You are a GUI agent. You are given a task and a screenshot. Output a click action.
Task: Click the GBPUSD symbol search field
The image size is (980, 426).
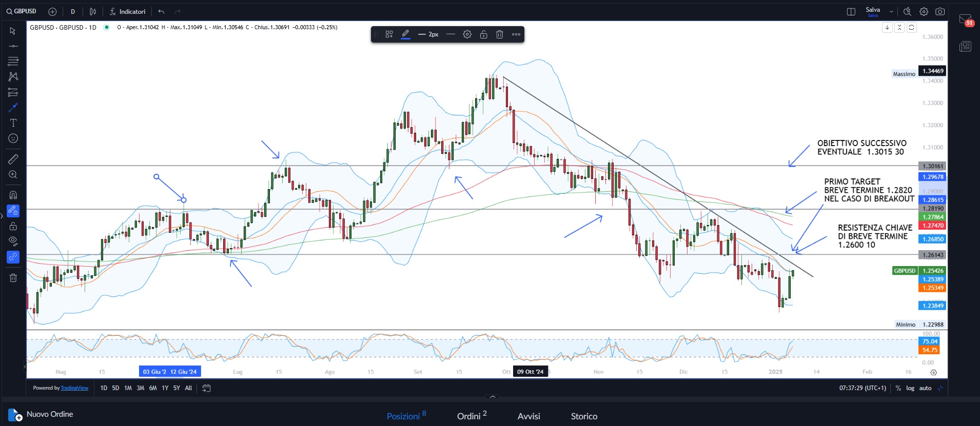(x=22, y=11)
